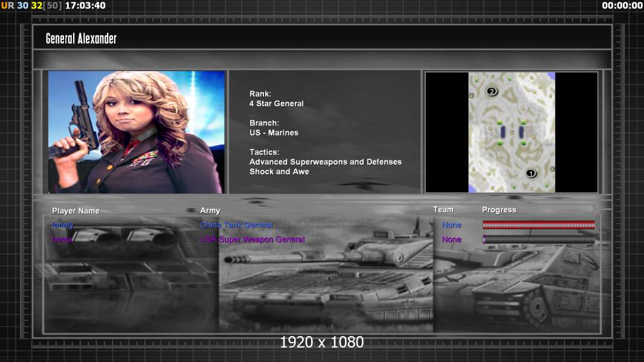Screen dimensions: 644x362
Task: Click the USA Super Weapon General progress bar
Action: pos(538,240)
